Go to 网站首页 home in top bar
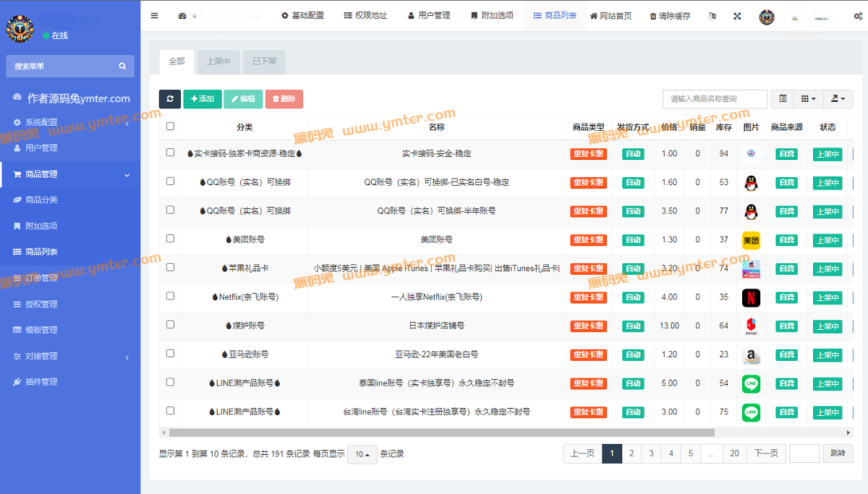This screenshot has height=494, width=868. (610, 16)
